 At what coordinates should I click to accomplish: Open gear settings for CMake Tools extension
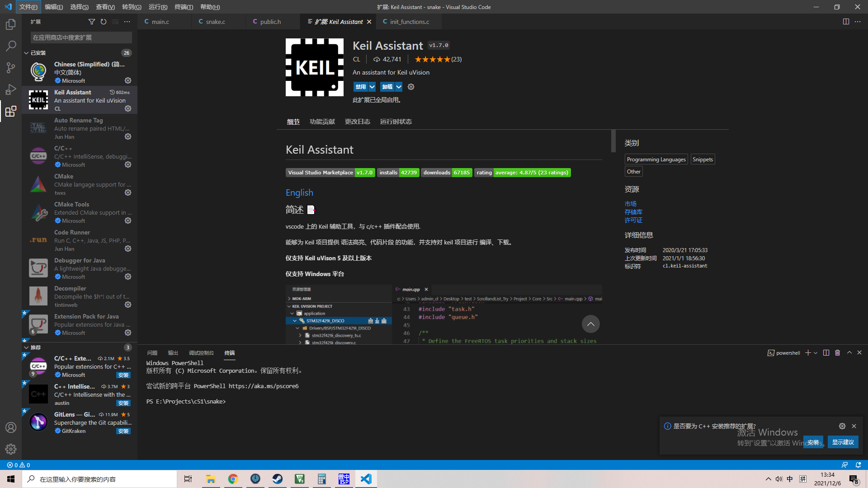[128, 221]
